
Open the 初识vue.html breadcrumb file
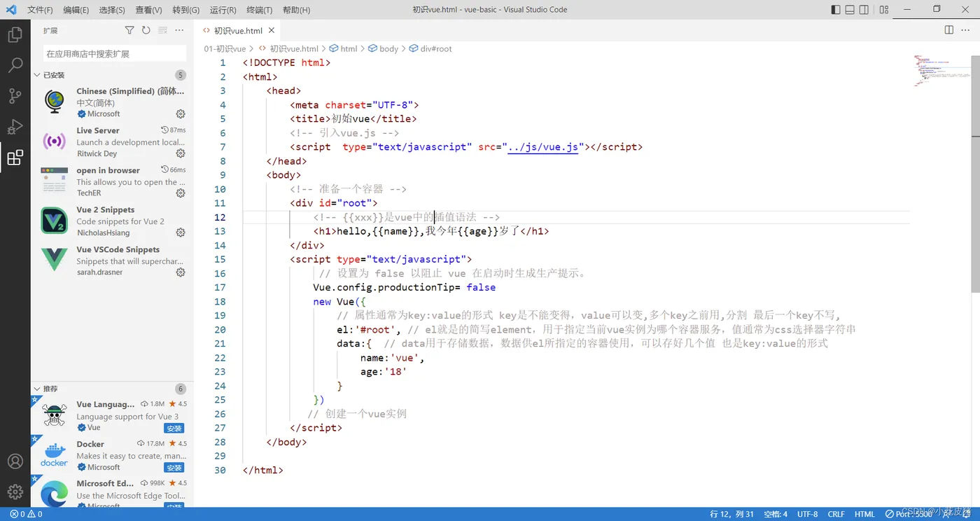288,49
